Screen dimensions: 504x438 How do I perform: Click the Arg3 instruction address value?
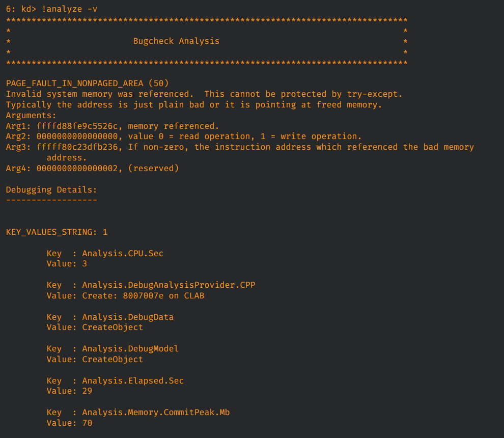pos(76,147)
